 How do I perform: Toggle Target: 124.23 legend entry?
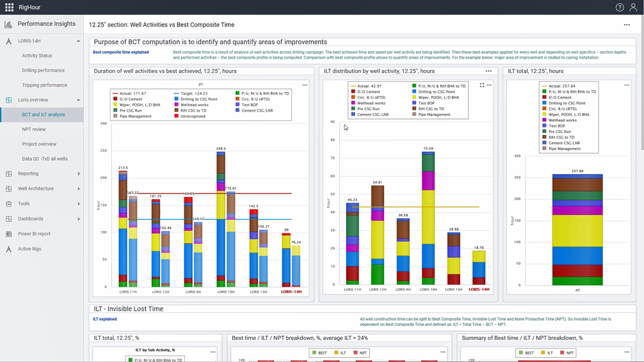pyautogui.click(x=191, y=93)
